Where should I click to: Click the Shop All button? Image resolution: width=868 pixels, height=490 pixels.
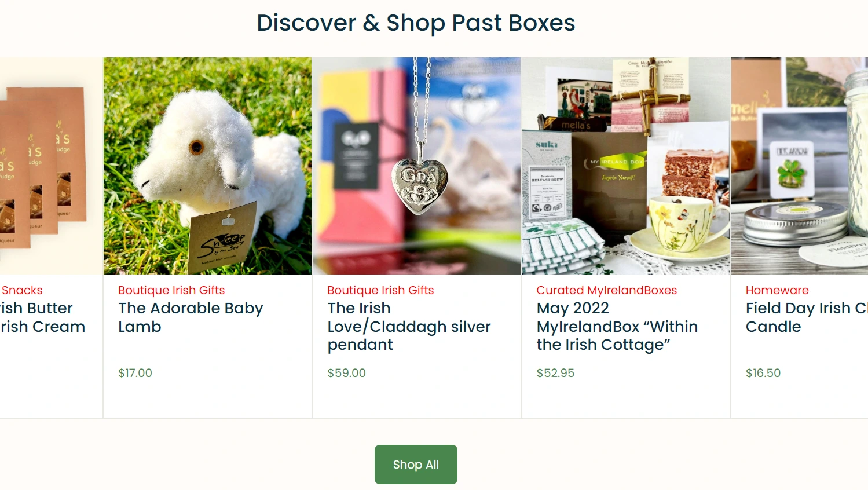(416, 465)
